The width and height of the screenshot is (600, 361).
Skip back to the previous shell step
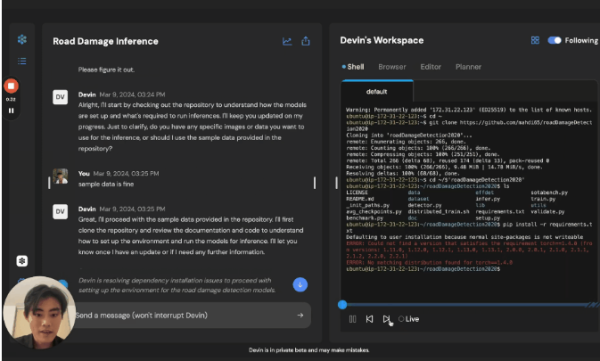point(369,319)
